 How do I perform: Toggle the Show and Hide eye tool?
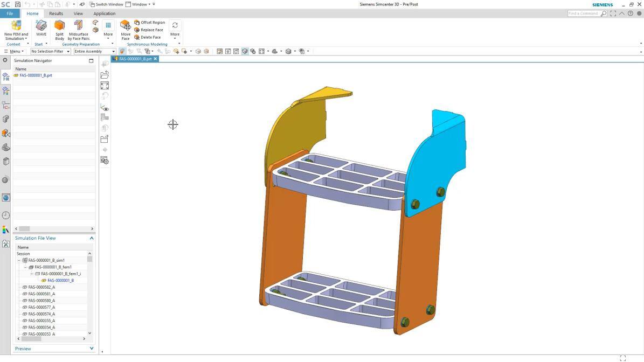pyautogui.click(x=105, y=108)
